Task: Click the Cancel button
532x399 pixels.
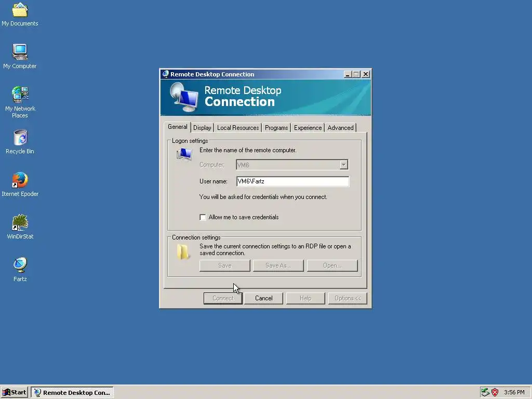Action: [263, 298]
